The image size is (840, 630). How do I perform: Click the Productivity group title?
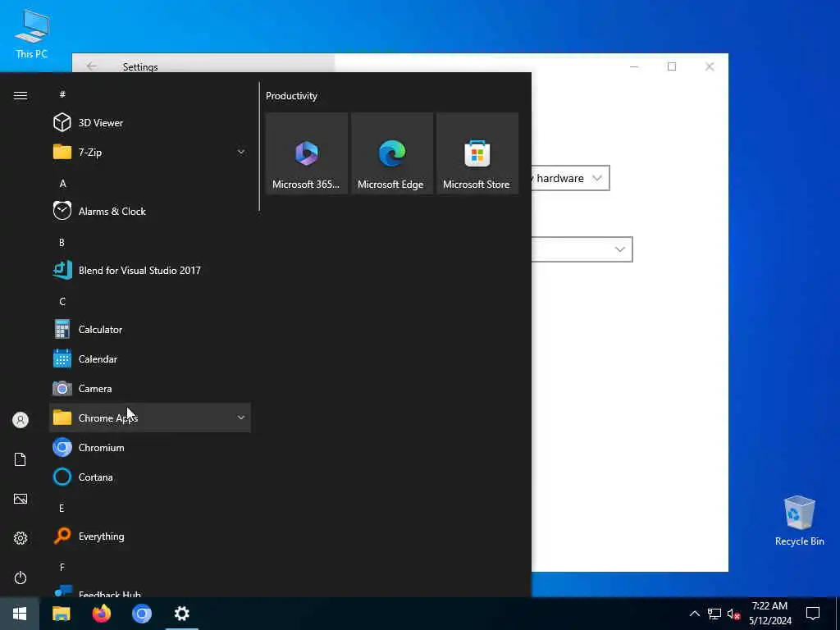(291, 96)
